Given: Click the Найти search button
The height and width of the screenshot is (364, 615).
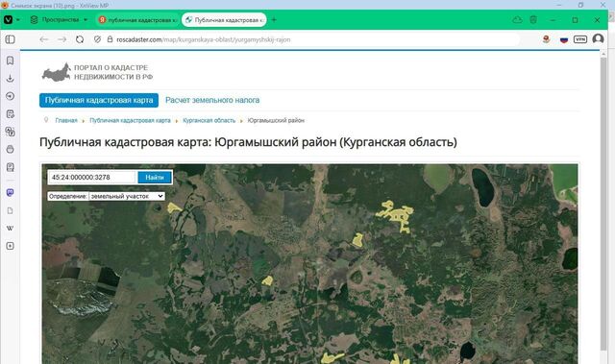Looking at the screenshot, I should pos(155,177).
